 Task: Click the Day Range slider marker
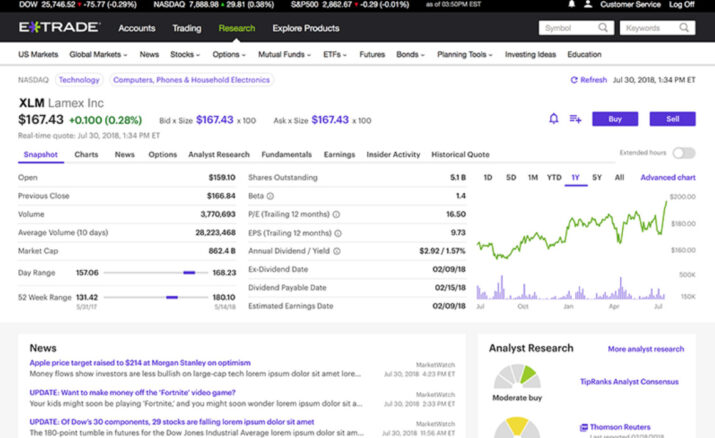pos(189,273)
